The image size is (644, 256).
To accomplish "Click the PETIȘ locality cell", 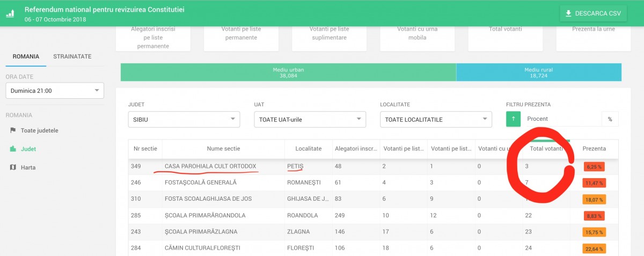I will 295,166.
